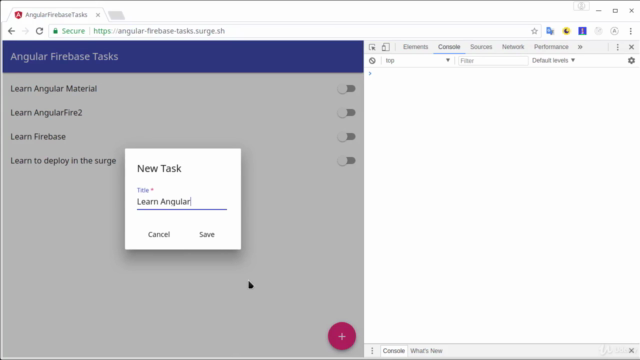Click the Secure lock icon in address bar
The height and width of the screenshot is (360, 640).
click(x=56, y=31)
